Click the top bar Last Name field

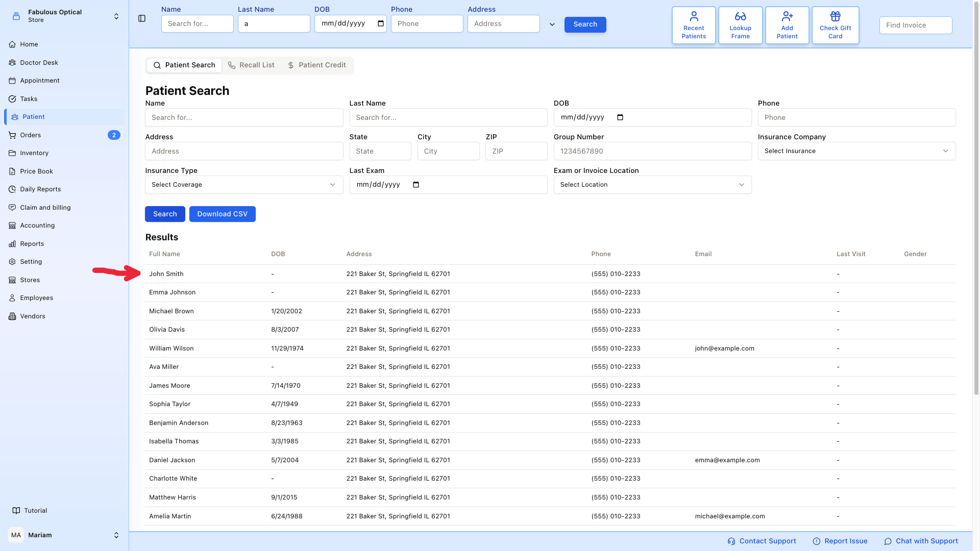tap(274, 23)
